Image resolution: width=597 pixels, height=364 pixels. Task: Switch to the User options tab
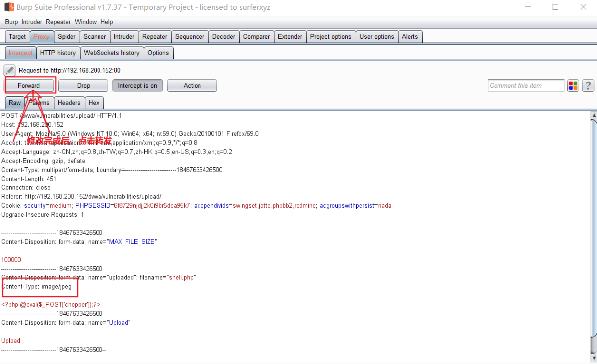pyautogui.click(x=377, y=37)
